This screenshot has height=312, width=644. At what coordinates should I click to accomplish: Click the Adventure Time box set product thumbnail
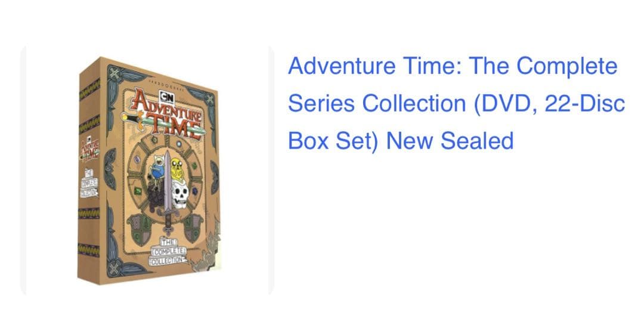pos(147,170)
